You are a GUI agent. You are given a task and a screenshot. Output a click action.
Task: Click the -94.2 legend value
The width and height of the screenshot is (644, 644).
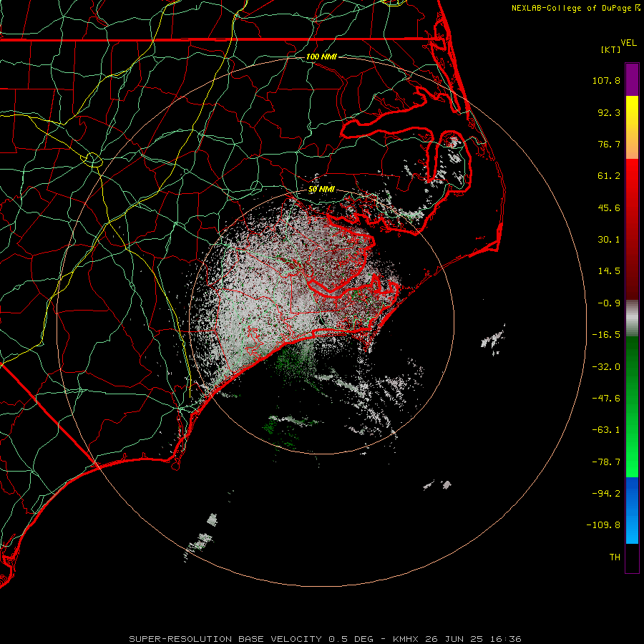tap(606, 494)
